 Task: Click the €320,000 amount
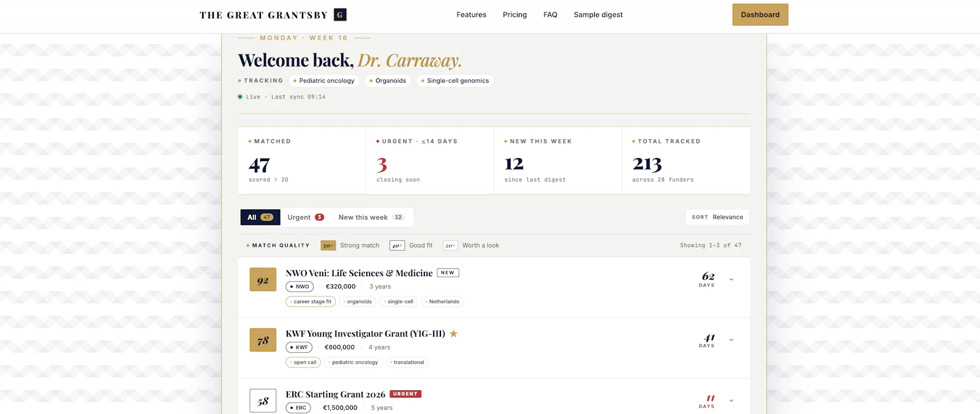[x=341, y=287]
